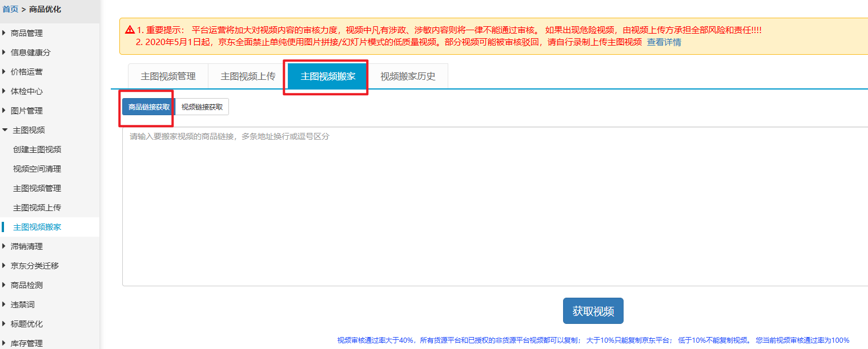Go to 创建主图视频 in sidebar

point(37,149)
